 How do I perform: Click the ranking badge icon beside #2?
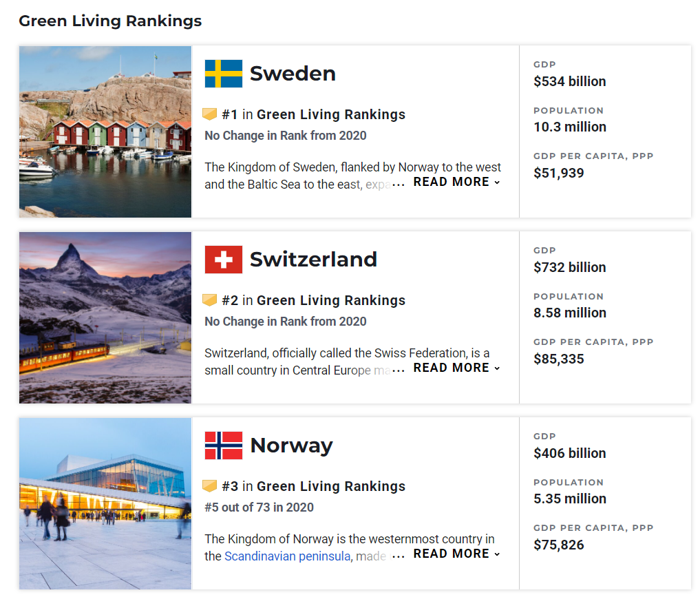pyautogui.click(x=210, y=300)
